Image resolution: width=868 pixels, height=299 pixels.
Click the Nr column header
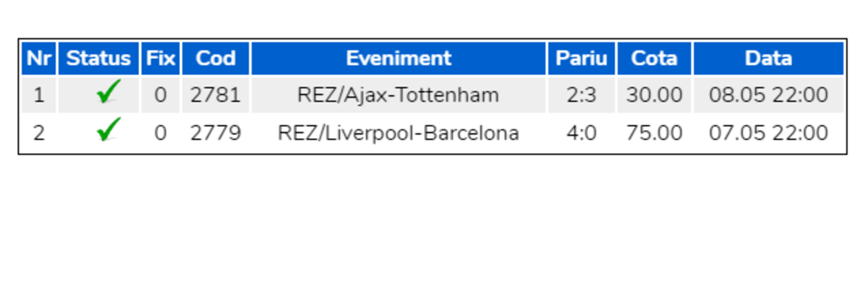coord(39,58)
